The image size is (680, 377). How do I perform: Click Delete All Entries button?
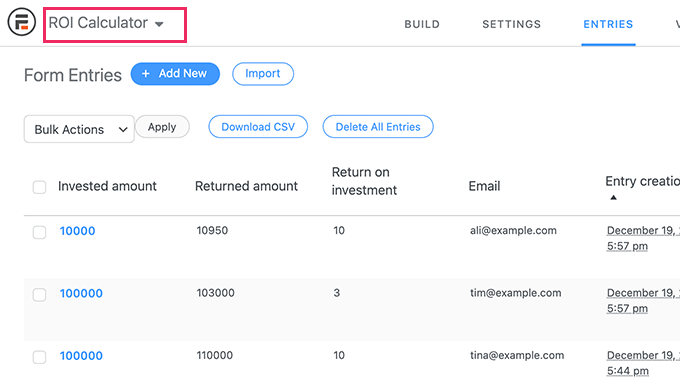point(378,127)
